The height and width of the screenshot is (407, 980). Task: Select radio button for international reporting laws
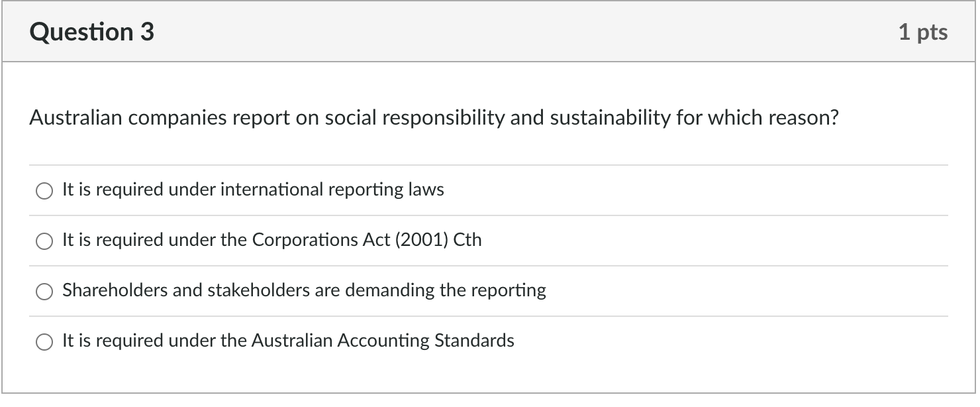coord(44,190)
